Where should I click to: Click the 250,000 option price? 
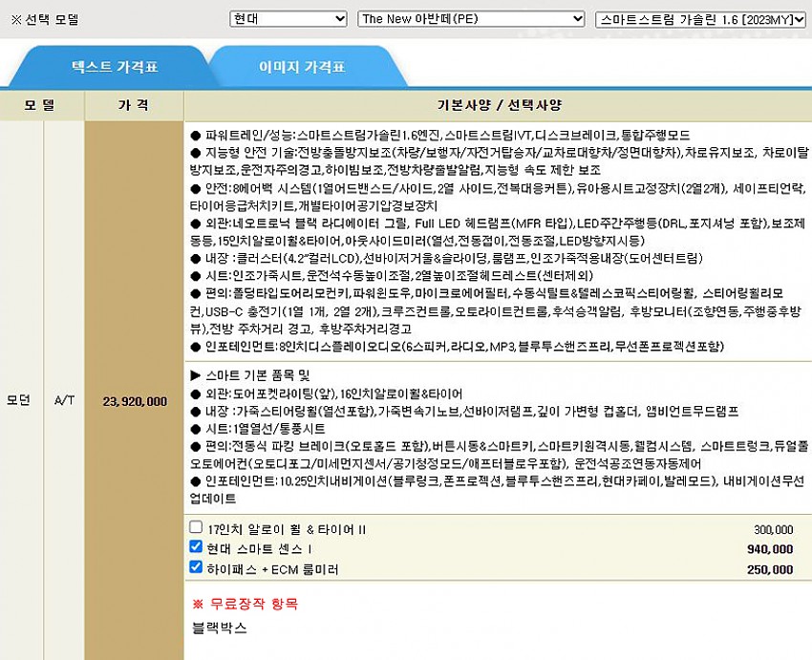pyautogui.click(x=770, y=569)
